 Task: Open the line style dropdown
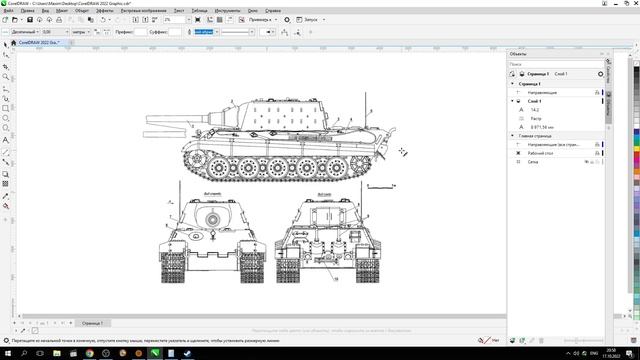pos(252,32)
